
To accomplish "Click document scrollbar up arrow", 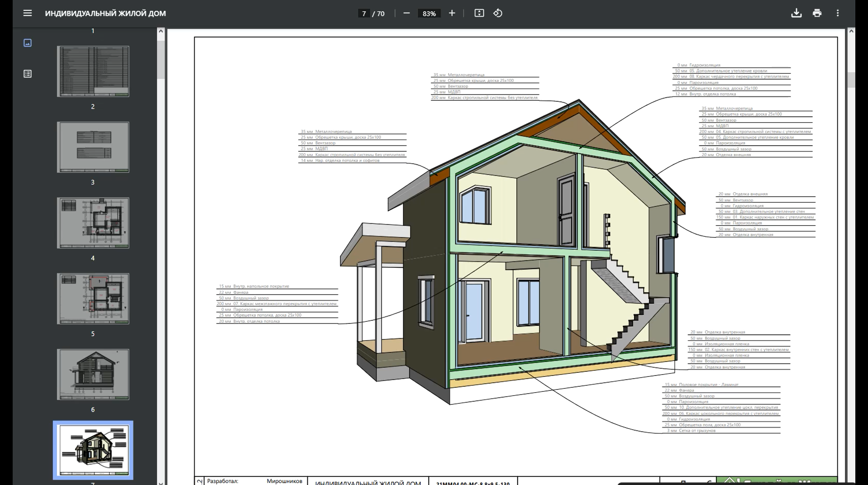I will [x=851, y=31].
